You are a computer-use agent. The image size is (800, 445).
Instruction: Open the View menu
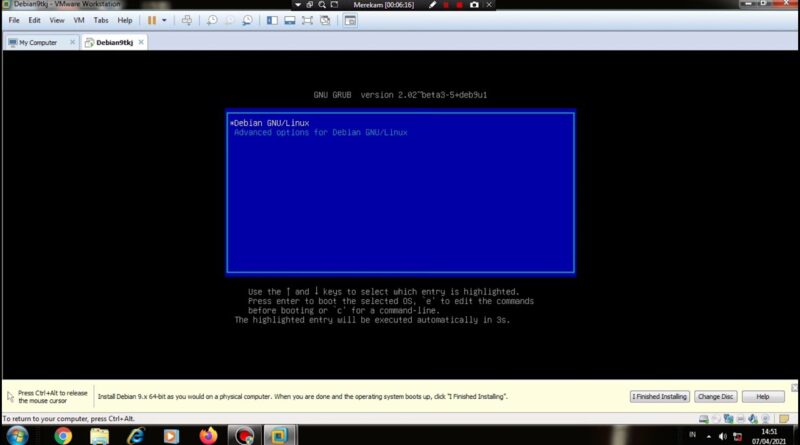(x=57, y=20)
